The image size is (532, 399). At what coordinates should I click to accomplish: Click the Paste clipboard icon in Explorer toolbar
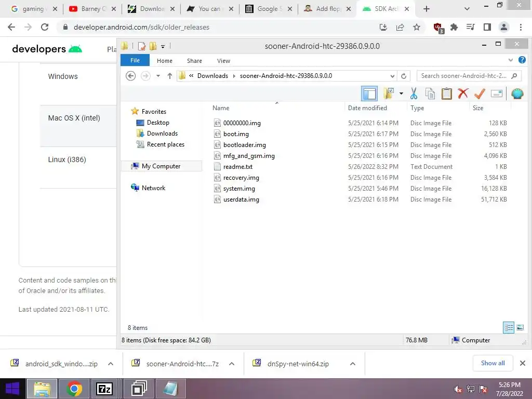pos(446,94)
